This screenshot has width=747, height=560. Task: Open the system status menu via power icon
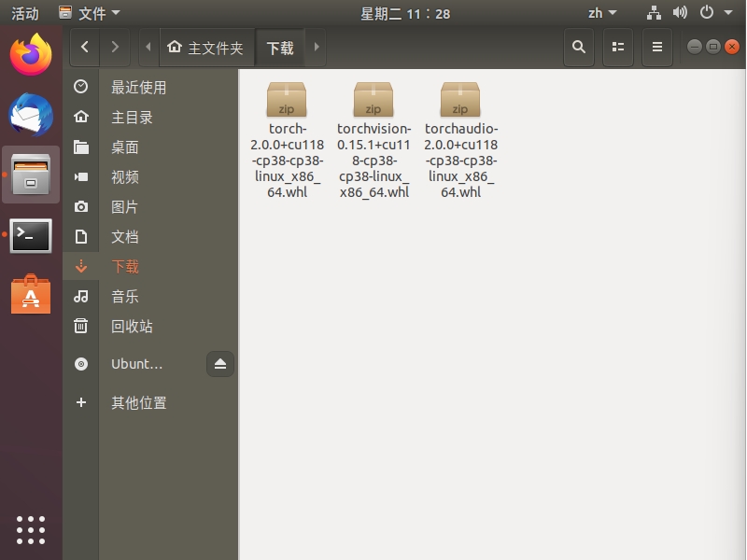[x=707, y=13]
